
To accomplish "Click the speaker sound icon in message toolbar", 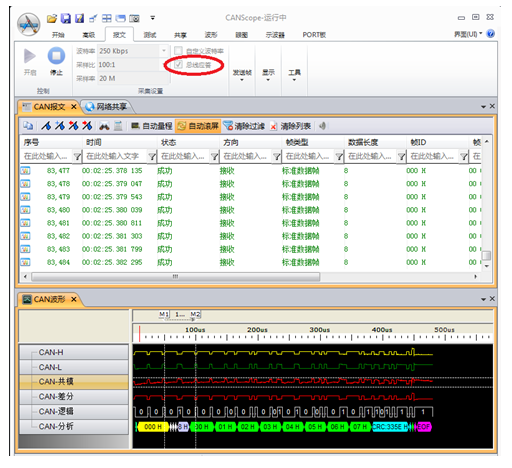I will (x=322, y=126).
